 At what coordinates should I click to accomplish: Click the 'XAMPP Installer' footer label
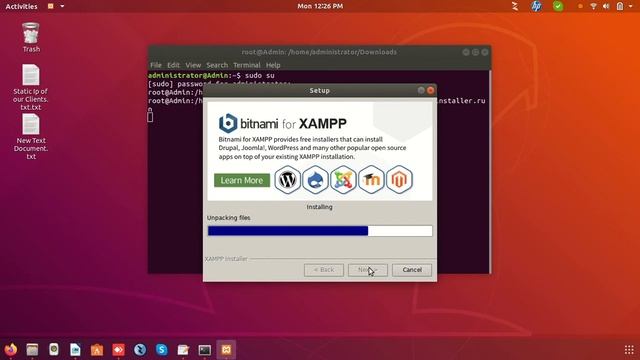(226, 259)
